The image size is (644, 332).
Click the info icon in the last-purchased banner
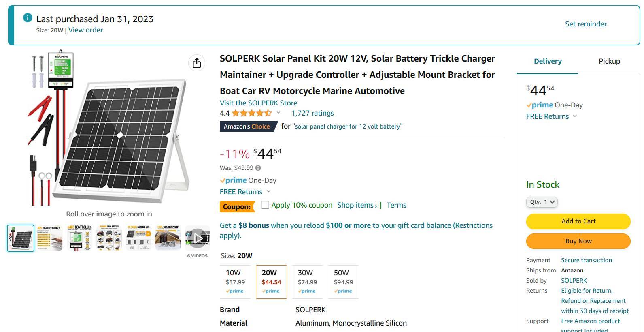[27, 17]
